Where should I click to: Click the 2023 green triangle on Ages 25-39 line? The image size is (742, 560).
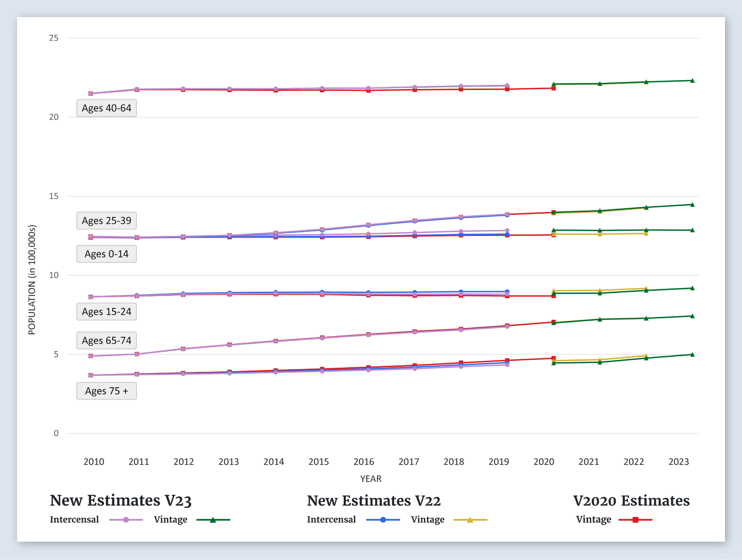click(x=692, y=205)
